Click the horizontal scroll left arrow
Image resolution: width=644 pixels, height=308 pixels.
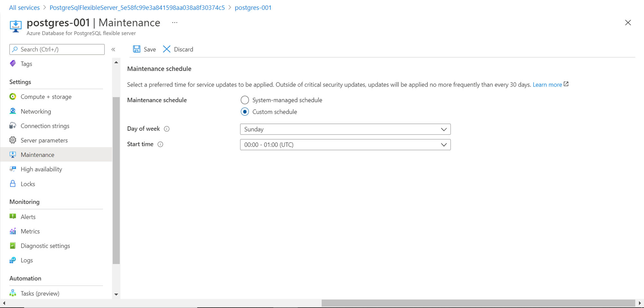click(4, 303)
